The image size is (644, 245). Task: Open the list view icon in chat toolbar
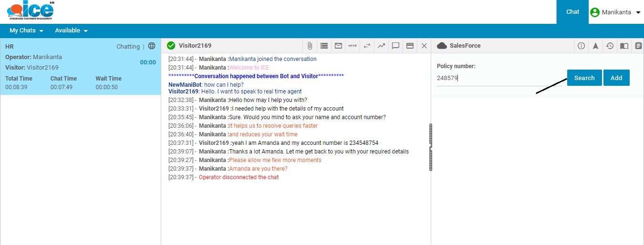[x=324, y=46]
